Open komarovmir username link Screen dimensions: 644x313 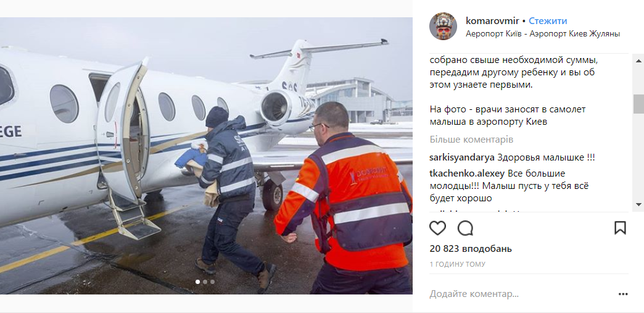(x=492, y=21)
